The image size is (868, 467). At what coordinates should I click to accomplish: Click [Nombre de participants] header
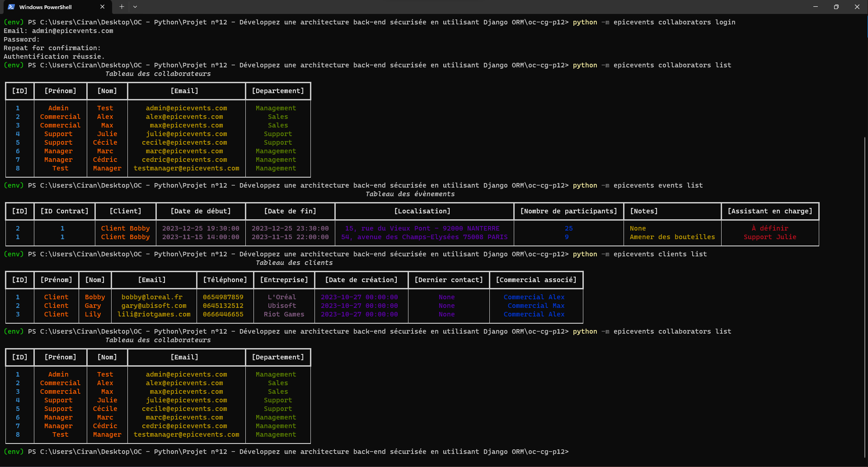click(x=569, y=211)
